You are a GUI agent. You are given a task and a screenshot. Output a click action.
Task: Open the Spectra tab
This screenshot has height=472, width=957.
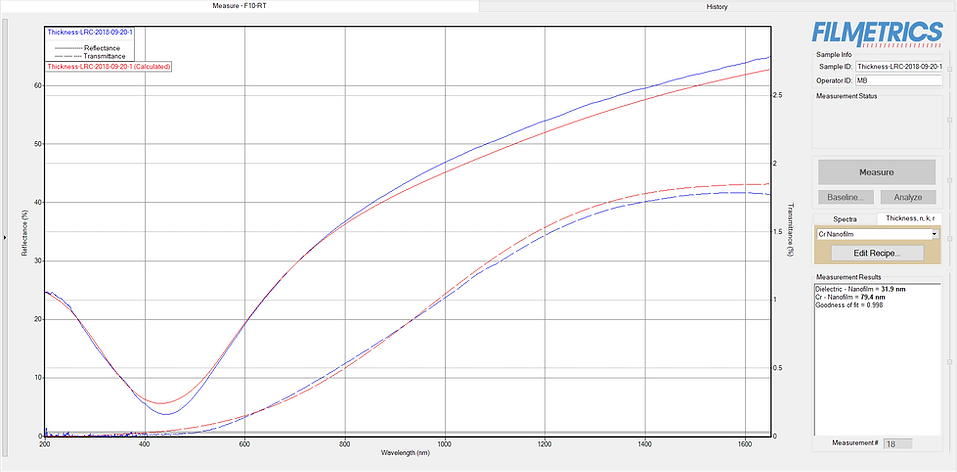845,218
